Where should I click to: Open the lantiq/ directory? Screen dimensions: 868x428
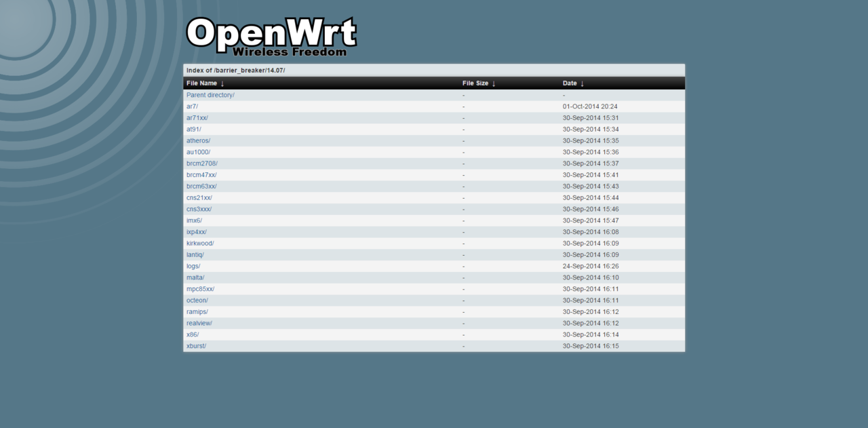195,255
